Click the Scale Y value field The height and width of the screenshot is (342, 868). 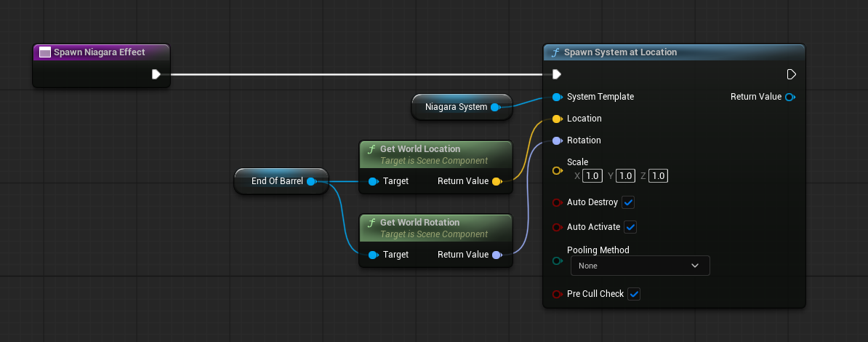pos(625,176)
